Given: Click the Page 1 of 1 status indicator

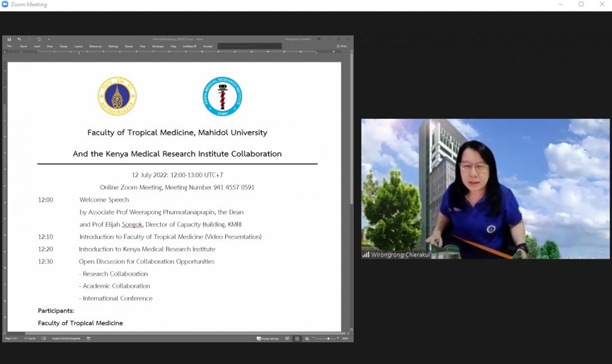Looking at the screenshot, I should coord(12,338).
